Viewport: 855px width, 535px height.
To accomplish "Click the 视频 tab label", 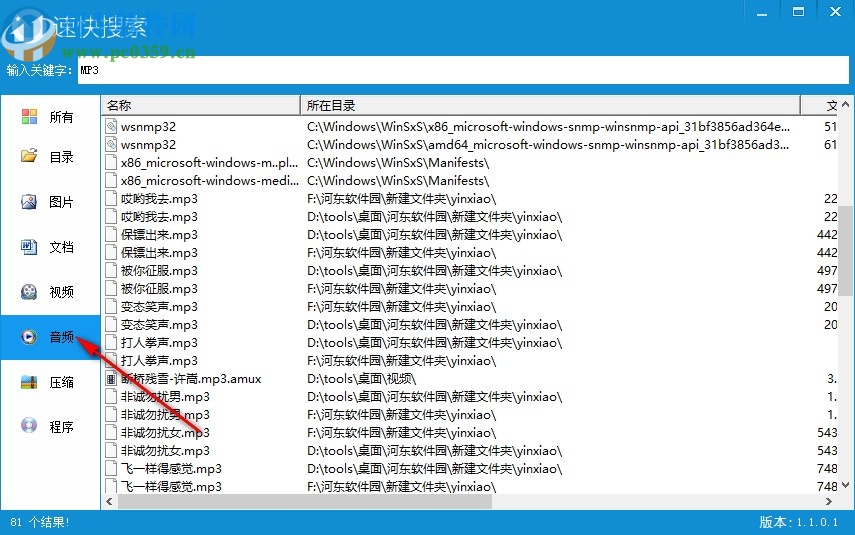I will [x=61, y=292].
